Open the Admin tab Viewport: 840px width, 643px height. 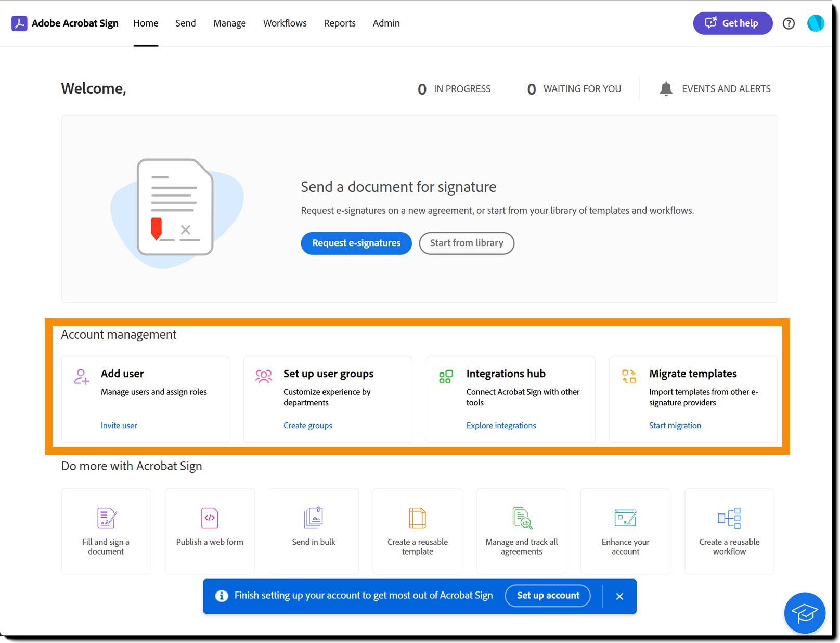[x=386, y=23]
